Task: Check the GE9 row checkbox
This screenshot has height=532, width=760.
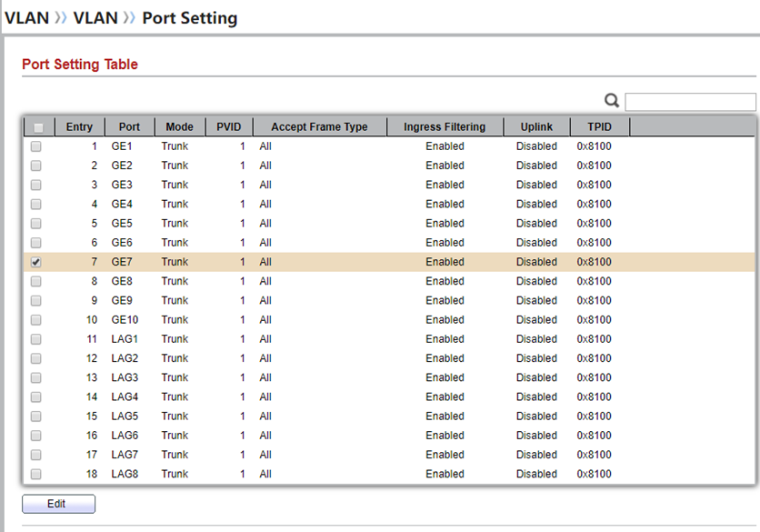Action: click(x=37, y=301)
